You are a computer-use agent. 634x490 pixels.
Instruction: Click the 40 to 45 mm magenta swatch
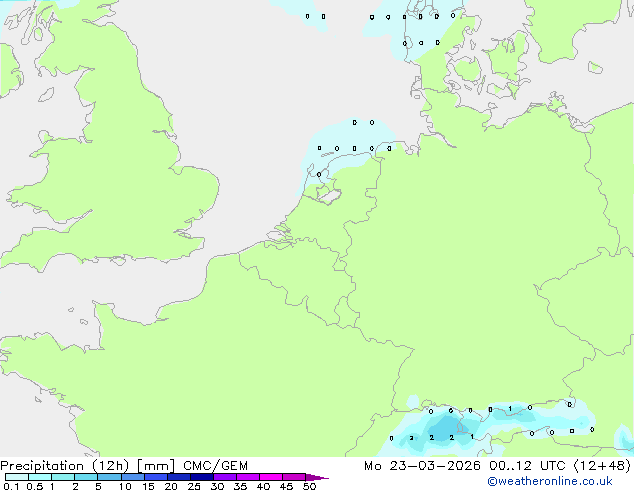coord(271,477)
